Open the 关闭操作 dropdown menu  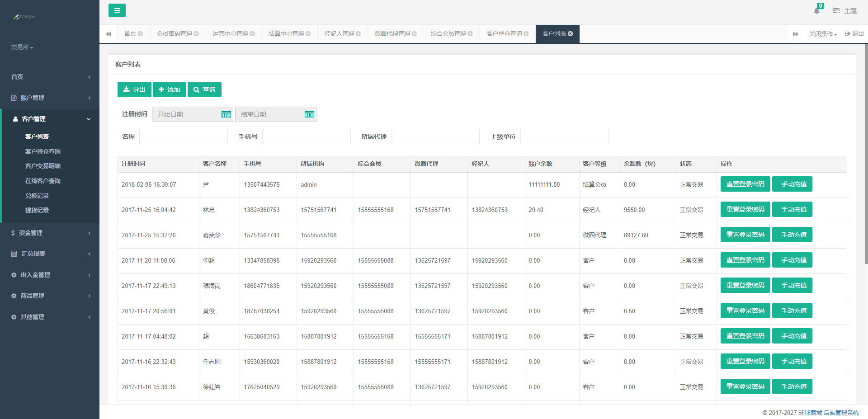(x=822, y=34)
